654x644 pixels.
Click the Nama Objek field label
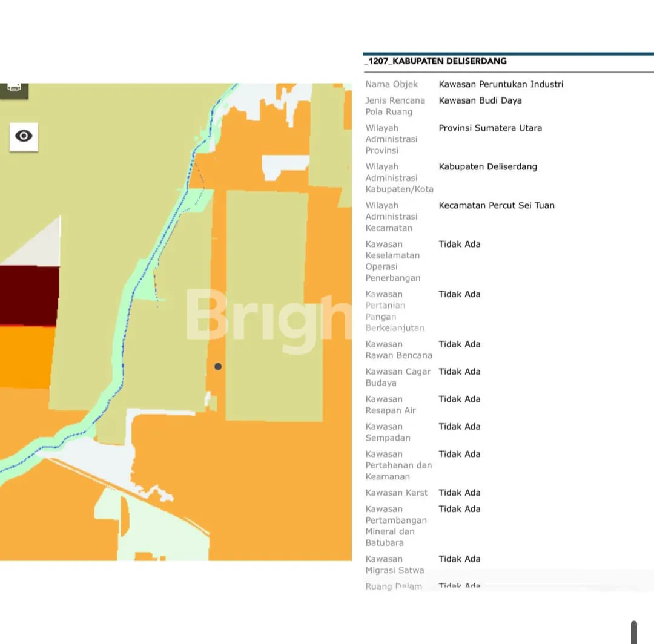click(391, 84)
